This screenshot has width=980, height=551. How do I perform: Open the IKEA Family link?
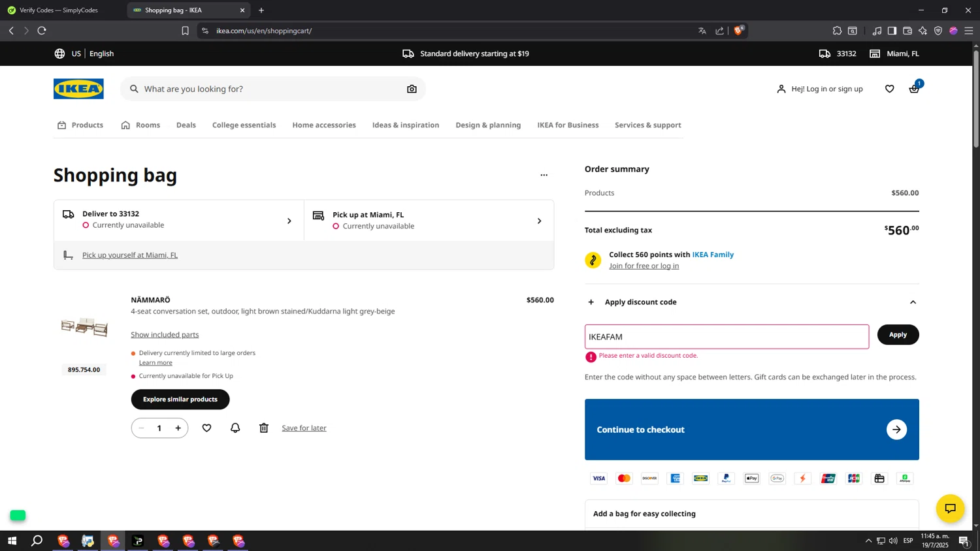(x=713, y=255)
